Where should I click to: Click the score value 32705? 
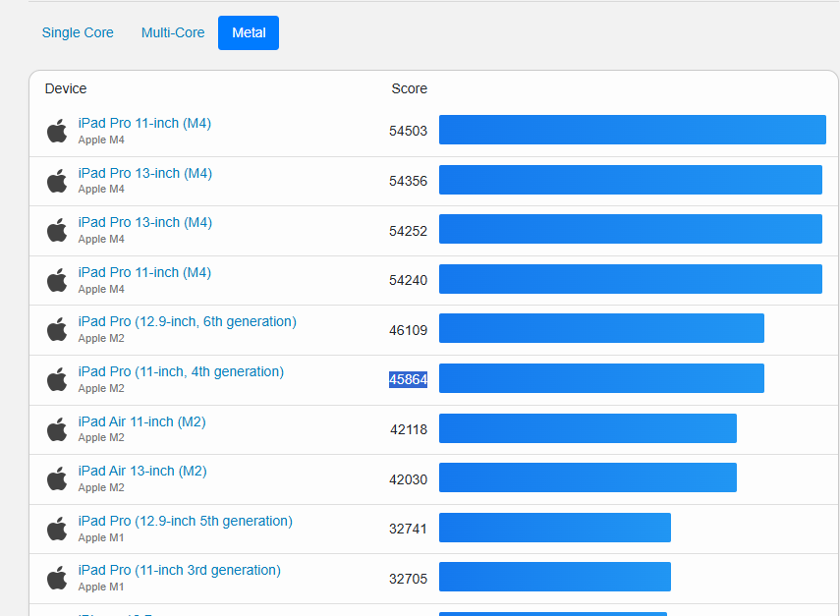tap(409, 579)
